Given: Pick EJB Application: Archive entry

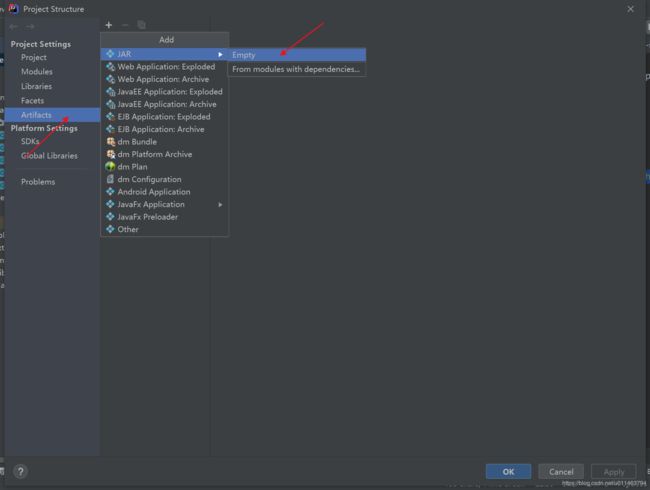Looking at the screenshot, I should click(x=165, y=129).
